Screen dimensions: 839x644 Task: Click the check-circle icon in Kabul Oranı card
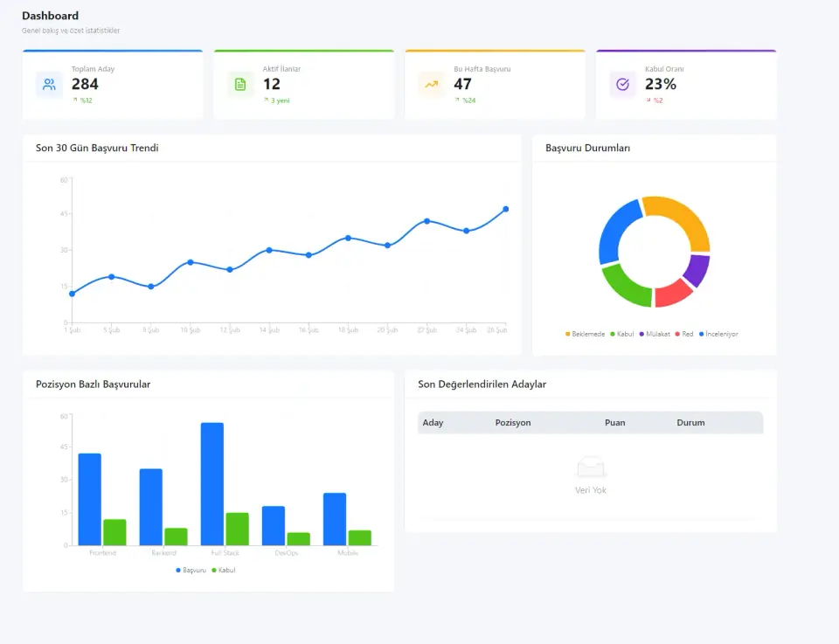pos(622,85)
